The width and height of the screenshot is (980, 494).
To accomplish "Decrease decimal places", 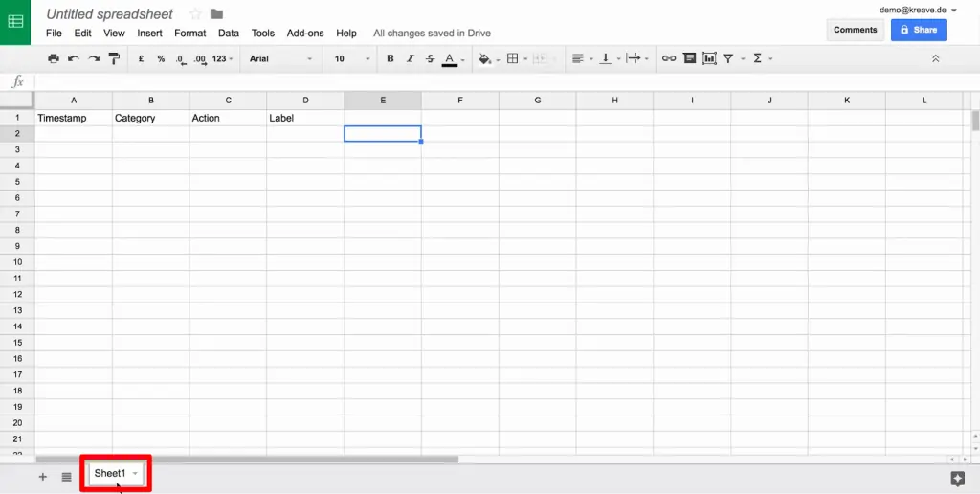I will pos(181,59).
